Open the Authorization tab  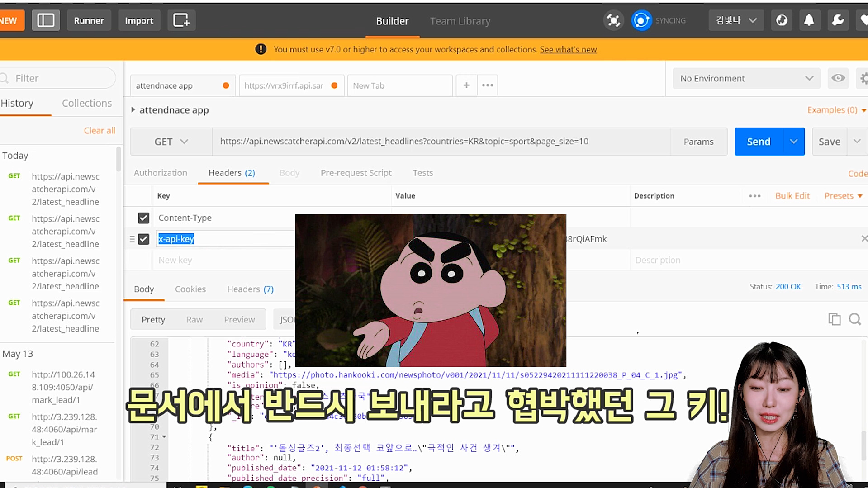tap(160, 173)
